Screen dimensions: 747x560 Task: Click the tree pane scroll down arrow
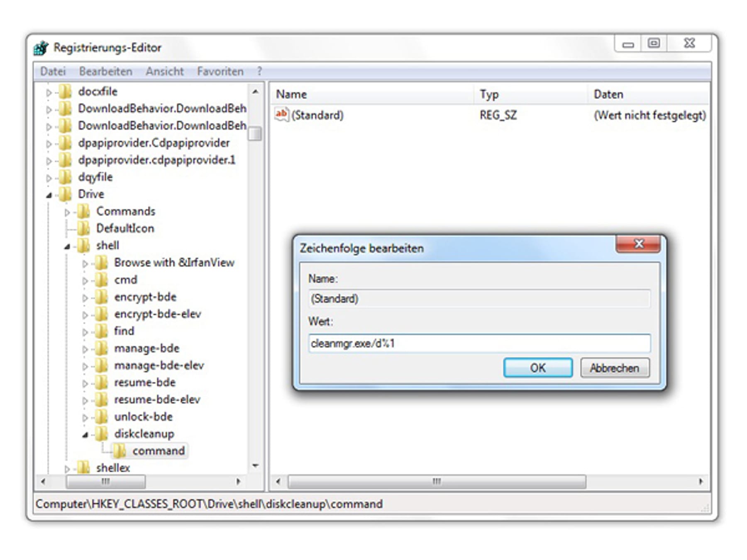[x=255, y=466]
